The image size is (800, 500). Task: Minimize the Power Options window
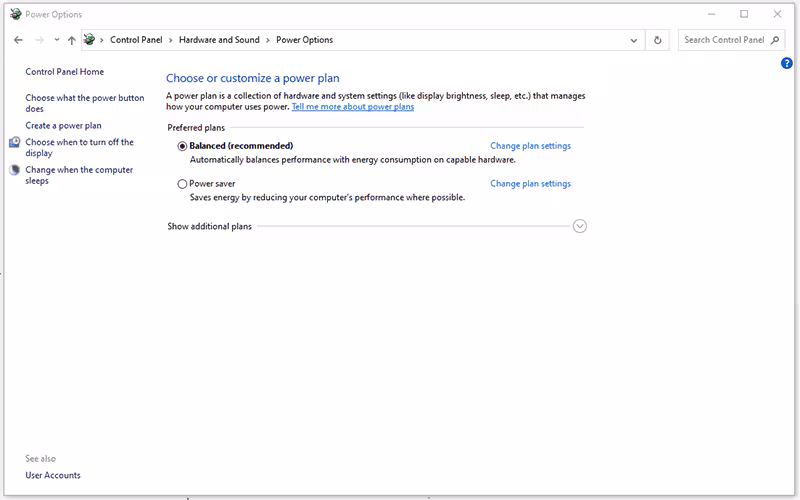point(711,14)
